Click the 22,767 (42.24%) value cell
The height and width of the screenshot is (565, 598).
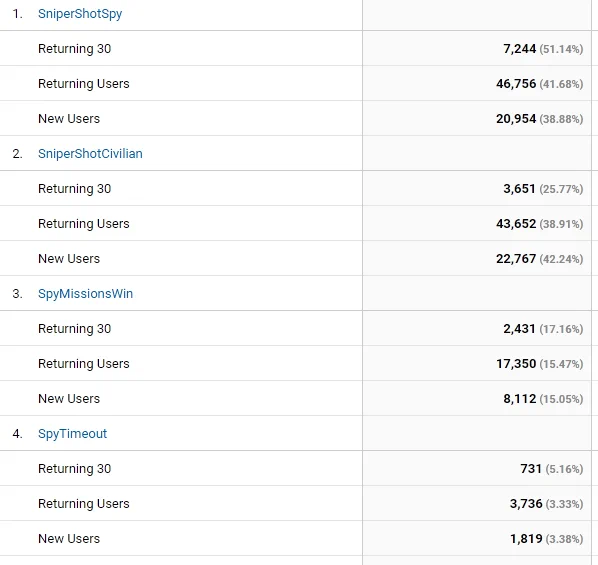pos(477,259)
